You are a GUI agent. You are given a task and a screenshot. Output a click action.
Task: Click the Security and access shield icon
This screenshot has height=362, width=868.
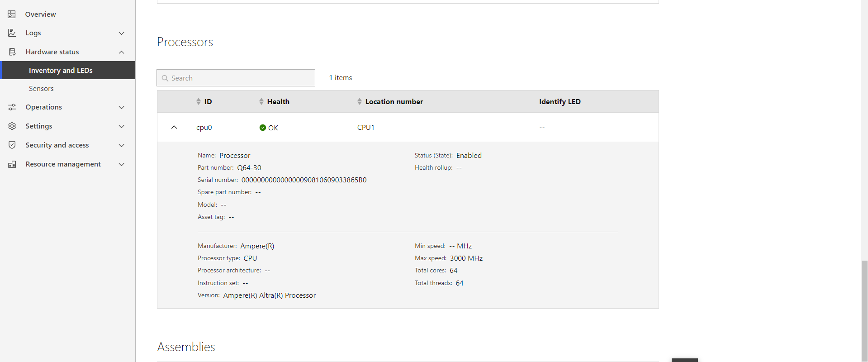12,145
